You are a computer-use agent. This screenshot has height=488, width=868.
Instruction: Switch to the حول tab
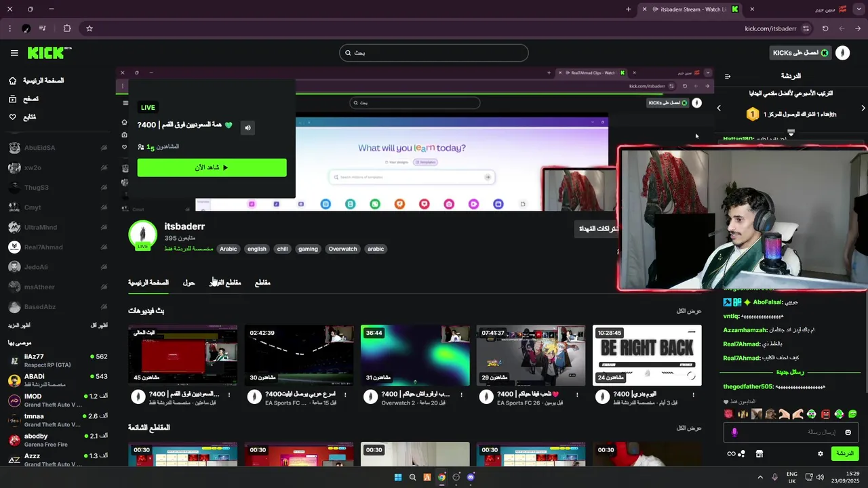(189, 283)
